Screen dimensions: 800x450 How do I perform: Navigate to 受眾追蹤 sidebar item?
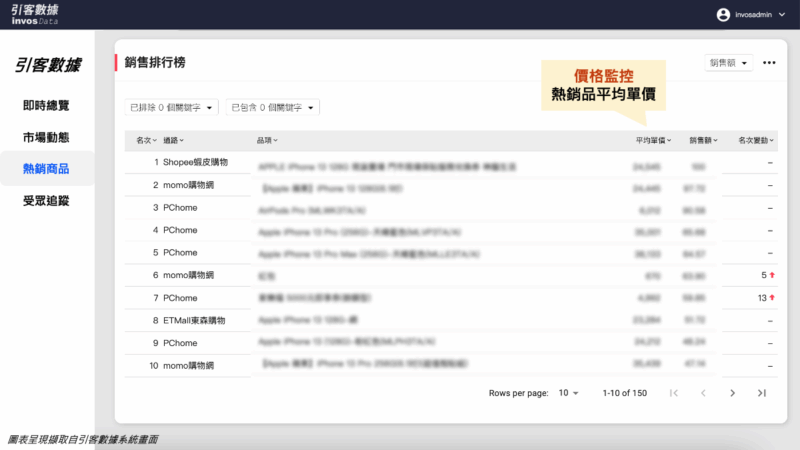pyautogui.click(x=46, y=201)
